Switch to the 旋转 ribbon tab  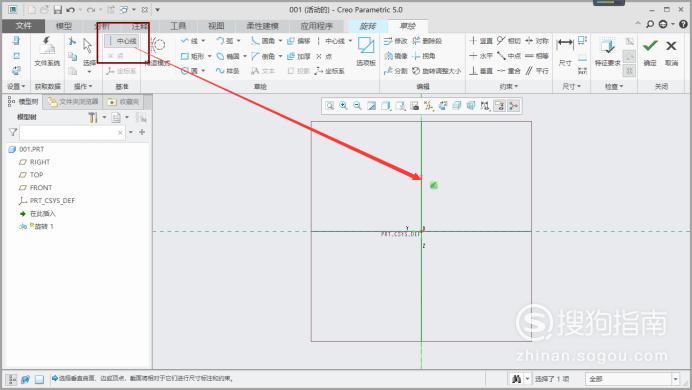tap(368, 26)
